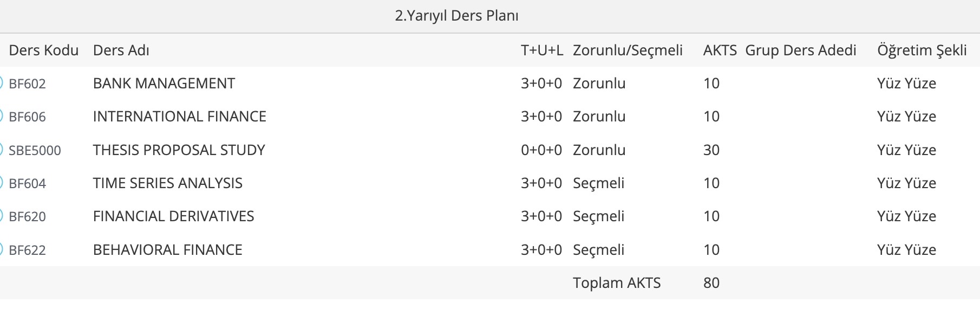The height and width of the screenshot is (321, 980).
Task: Click the circle icon beside BF622
Action: pyautogui.click(x=2, y=250)
